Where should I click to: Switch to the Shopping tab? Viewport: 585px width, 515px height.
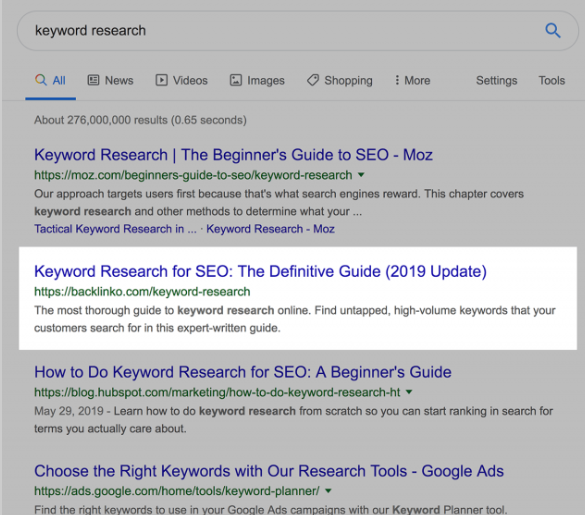point(340,80)
